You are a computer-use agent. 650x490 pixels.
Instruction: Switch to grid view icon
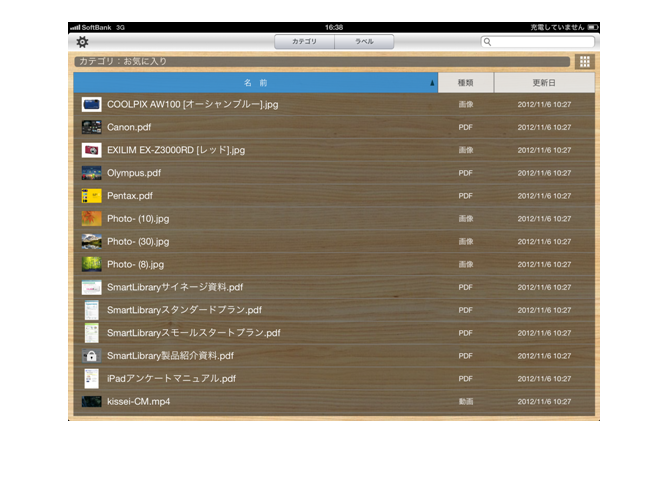coord(585,62)
